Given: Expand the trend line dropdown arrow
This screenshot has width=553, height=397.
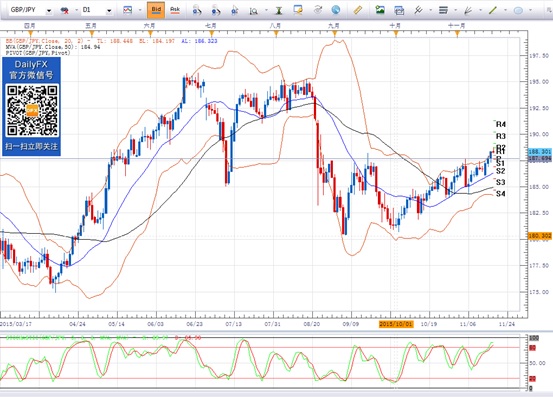Looking at the screenshot, I should coord(506,11).
